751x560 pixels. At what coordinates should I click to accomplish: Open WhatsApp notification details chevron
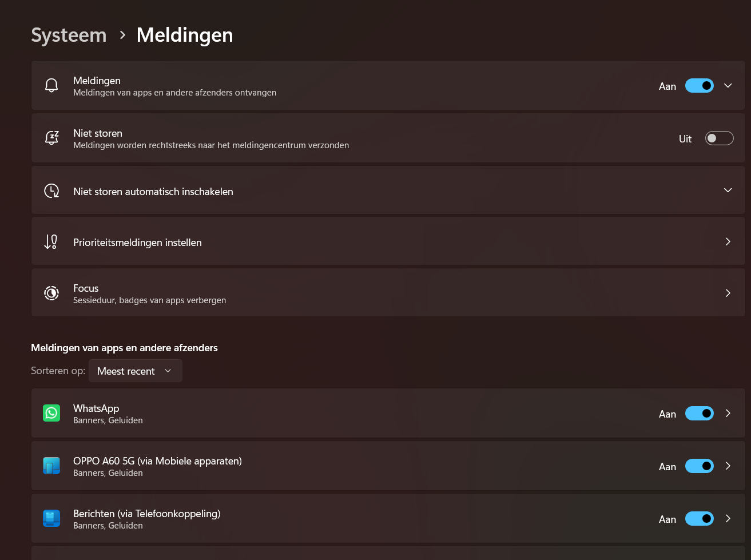click(x=728, y=414)
